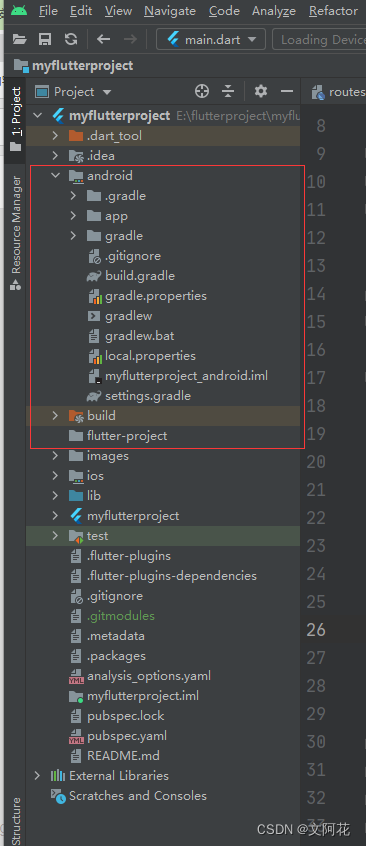Viewport: 366px width, 846px height.
Task: Expand the .idea folder
Action: (x=55, y=156)
